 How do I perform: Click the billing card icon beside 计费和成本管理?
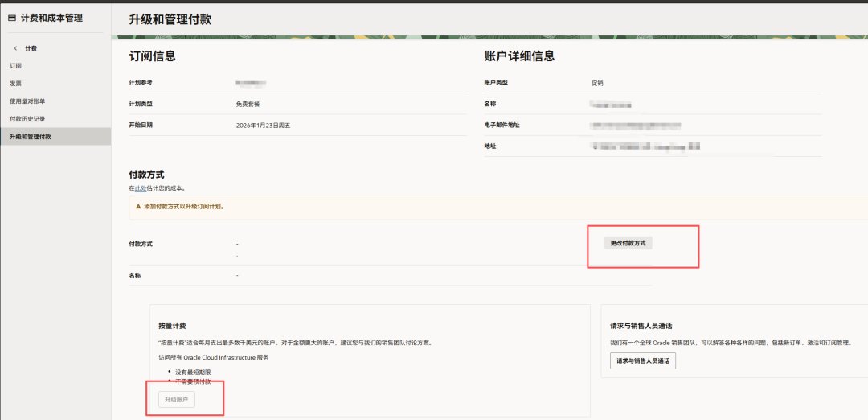tap(12, 19)
